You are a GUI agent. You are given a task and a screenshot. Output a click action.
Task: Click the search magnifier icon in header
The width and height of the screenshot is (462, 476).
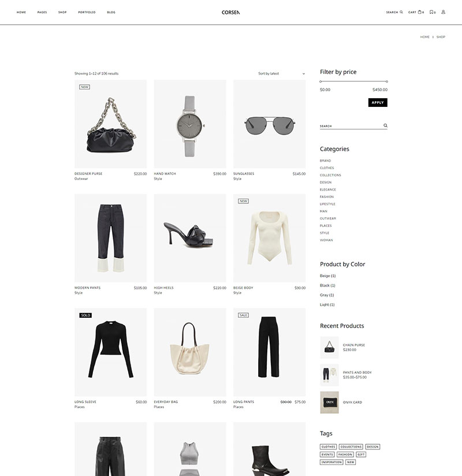[x=401, y=12]
